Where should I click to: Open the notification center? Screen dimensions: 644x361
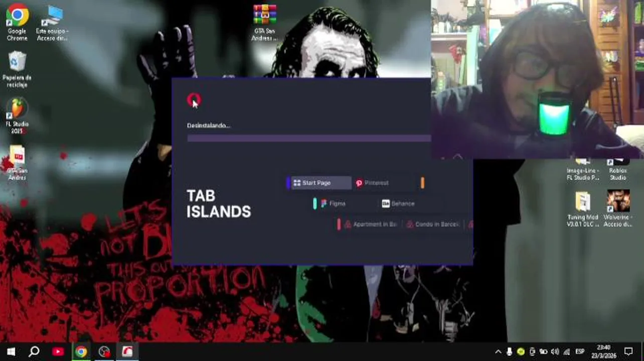[x=628, y=351]
